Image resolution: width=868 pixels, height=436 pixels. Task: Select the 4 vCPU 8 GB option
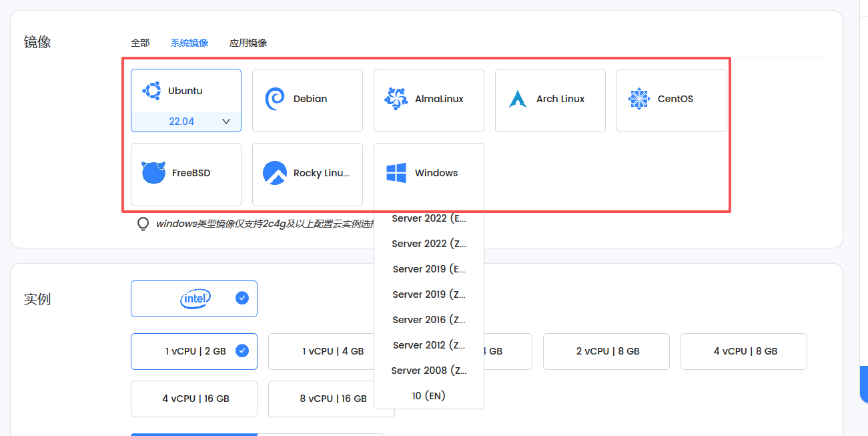[x=743, y=351]
